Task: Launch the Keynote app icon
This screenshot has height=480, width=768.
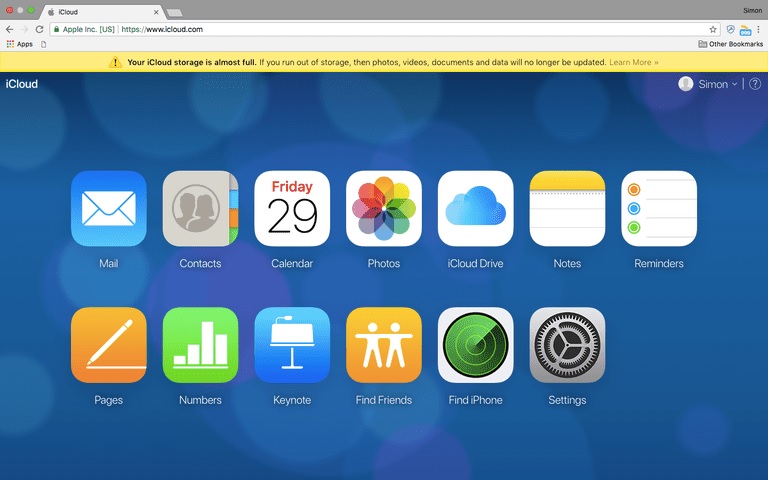Action: tap(292, 345)
